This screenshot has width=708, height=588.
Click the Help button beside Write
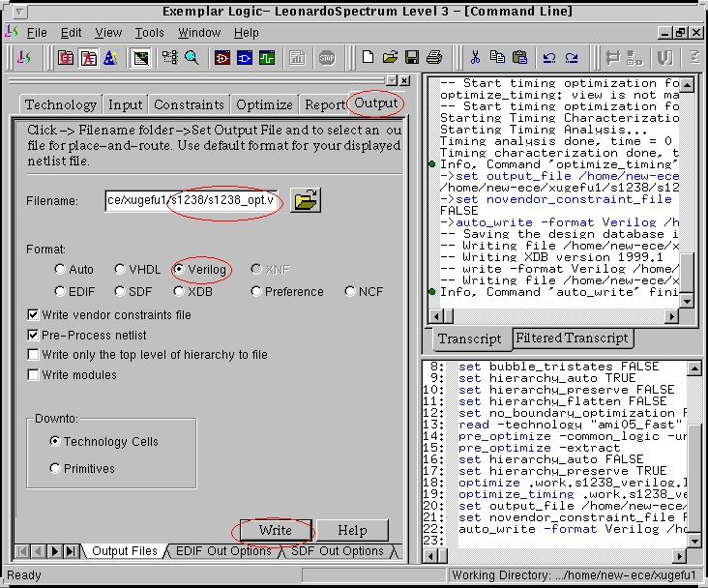(352, 530)
